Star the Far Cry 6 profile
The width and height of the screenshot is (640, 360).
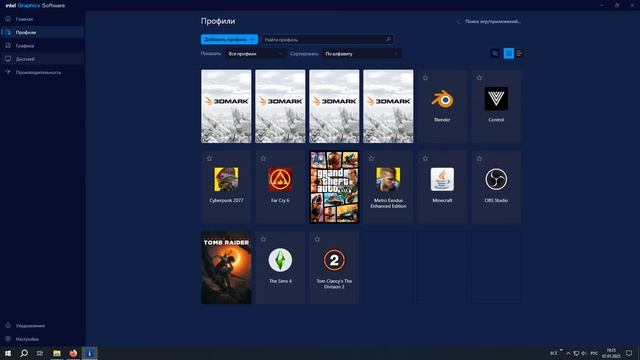(263, 158)
